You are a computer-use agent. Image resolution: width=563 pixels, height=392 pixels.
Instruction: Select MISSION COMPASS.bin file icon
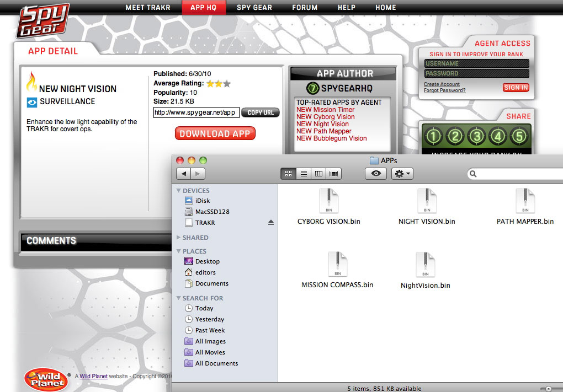tap(337, 264)
